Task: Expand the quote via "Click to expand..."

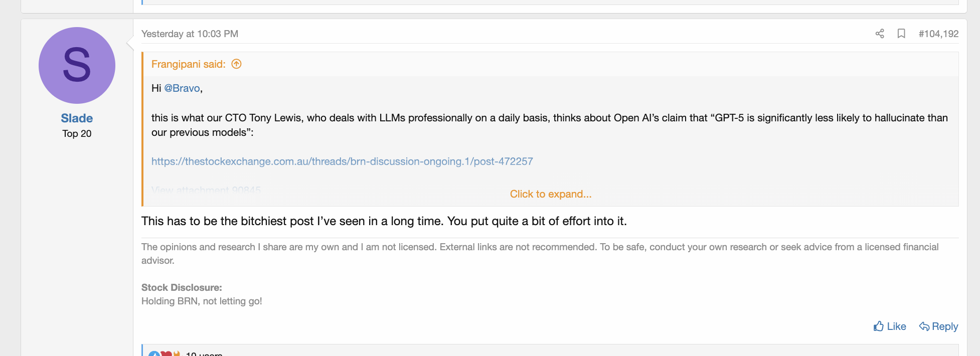Action: tap(551, 194)
